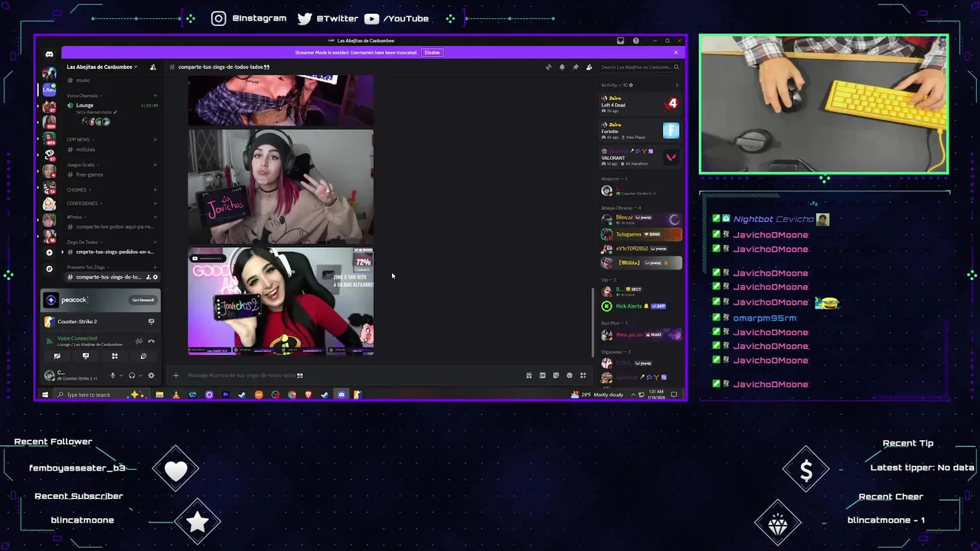Toggle channel notification bell
The width and height of the screenshot is (980, 551).
click(562, 67)
